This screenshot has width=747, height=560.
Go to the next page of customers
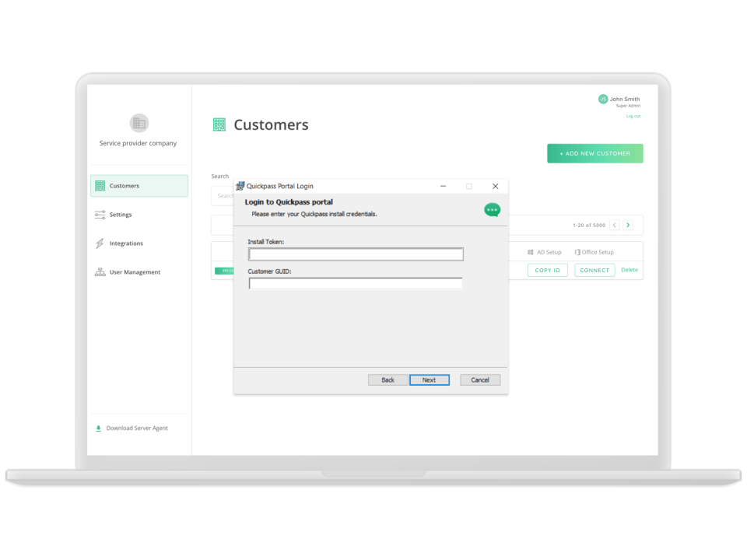(x=628, y=225)
